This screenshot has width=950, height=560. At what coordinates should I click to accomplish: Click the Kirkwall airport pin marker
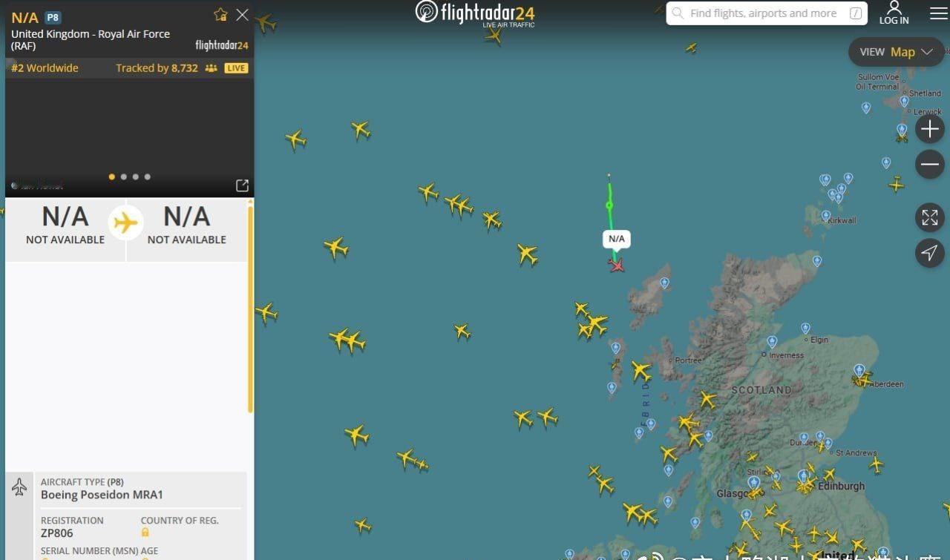(x=826, y=215)
